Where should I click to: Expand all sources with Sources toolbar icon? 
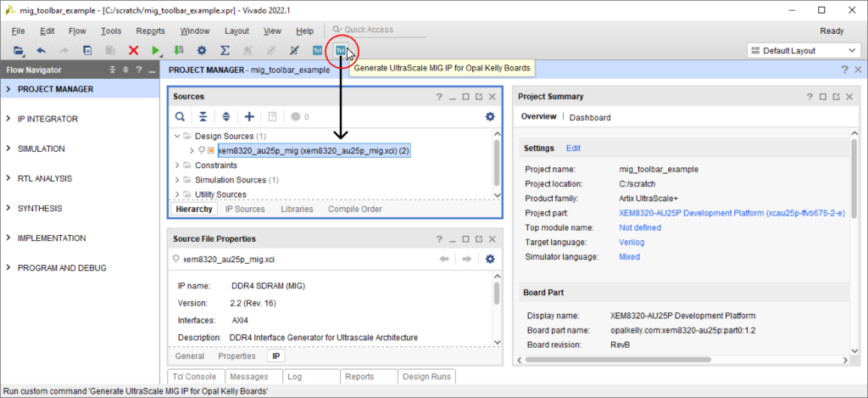(x=225, y=116)
